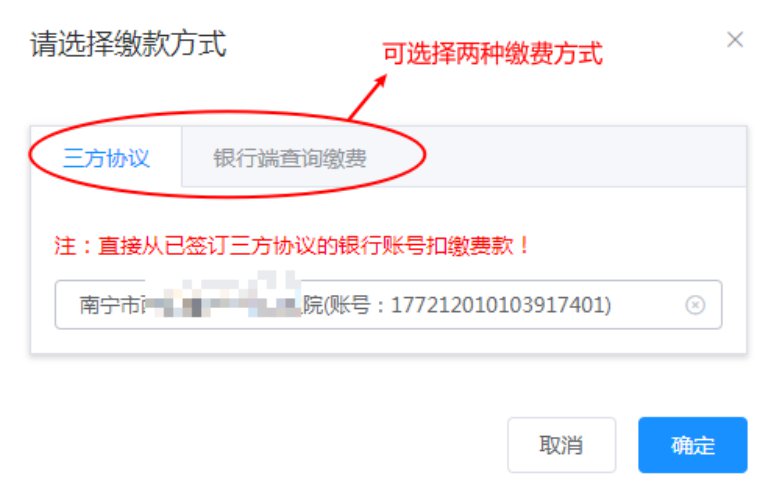Select the bank-side query payment tab
Viewport: 770px width, 483px height.
point(290,158)
